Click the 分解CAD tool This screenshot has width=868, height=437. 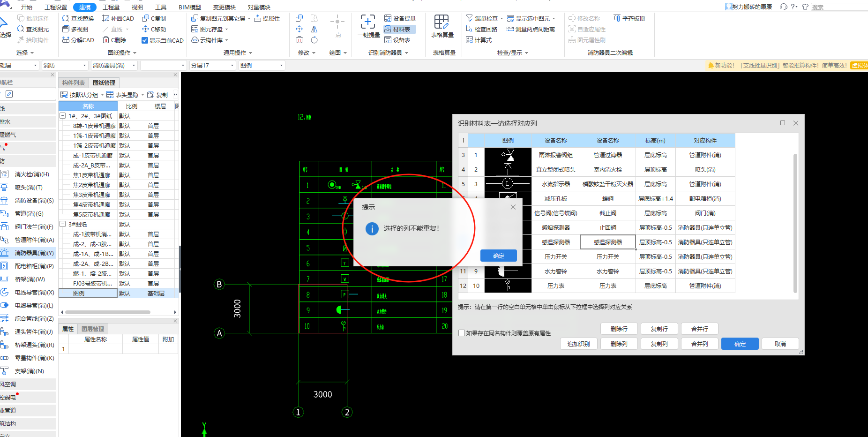pyautogui.click(x=78, y=40)
